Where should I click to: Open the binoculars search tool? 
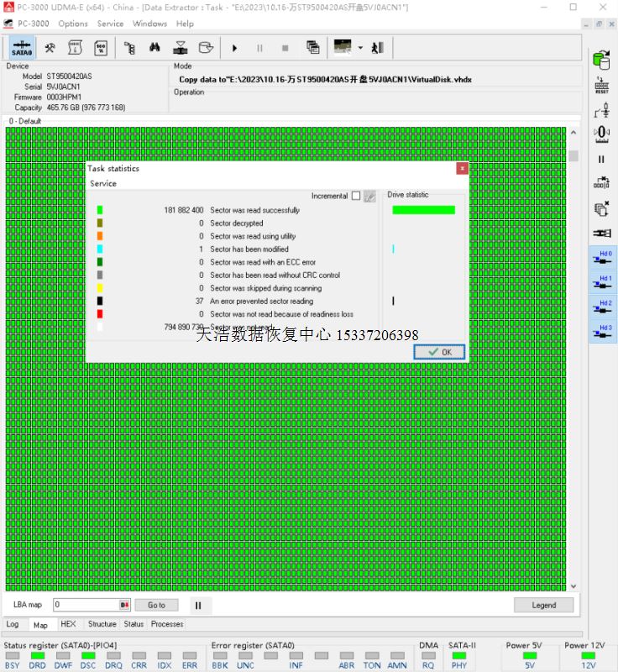pos(155,48)
